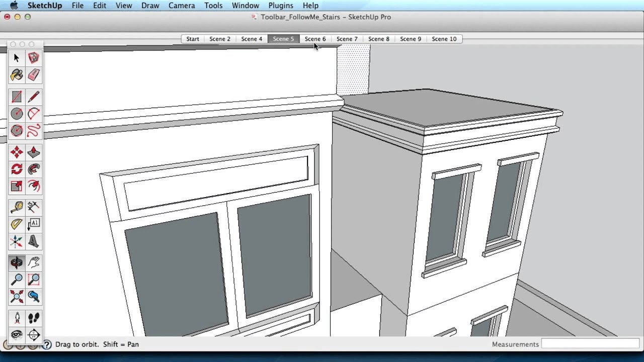
Task: Select the Rotate tool
Action: (17, 169)
